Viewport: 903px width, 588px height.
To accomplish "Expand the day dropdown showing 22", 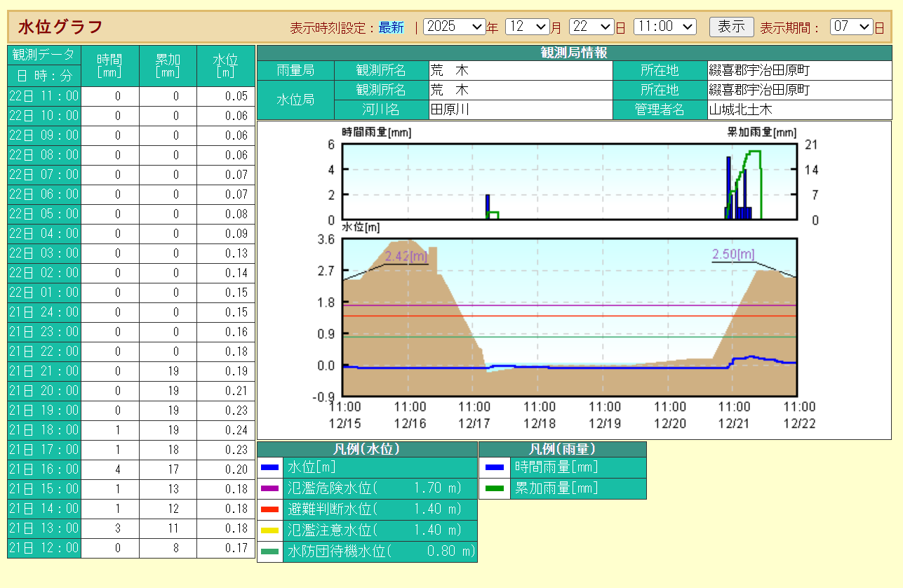I will click(x=591, y=27).
